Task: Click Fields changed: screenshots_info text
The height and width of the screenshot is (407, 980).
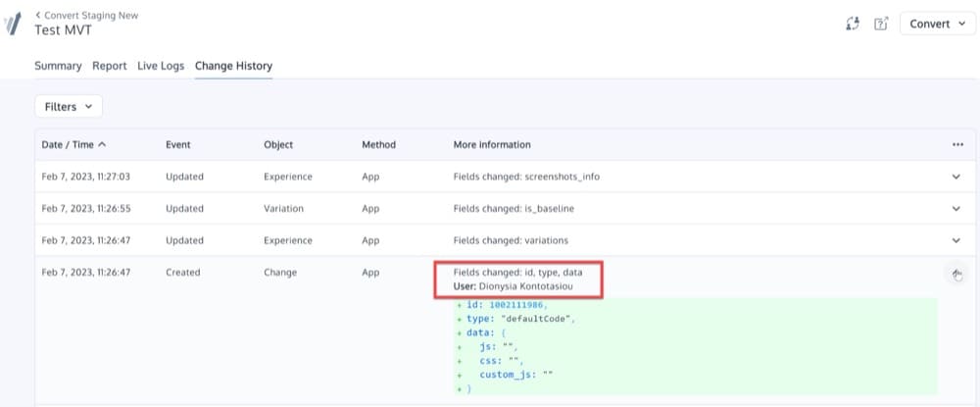Action: (526, 177)
